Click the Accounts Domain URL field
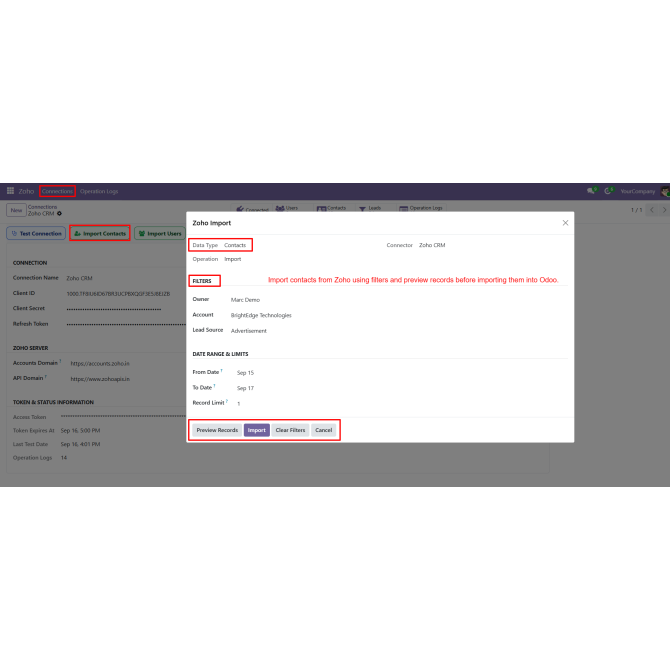Screen dimensions: 670x670 point(100,363)
